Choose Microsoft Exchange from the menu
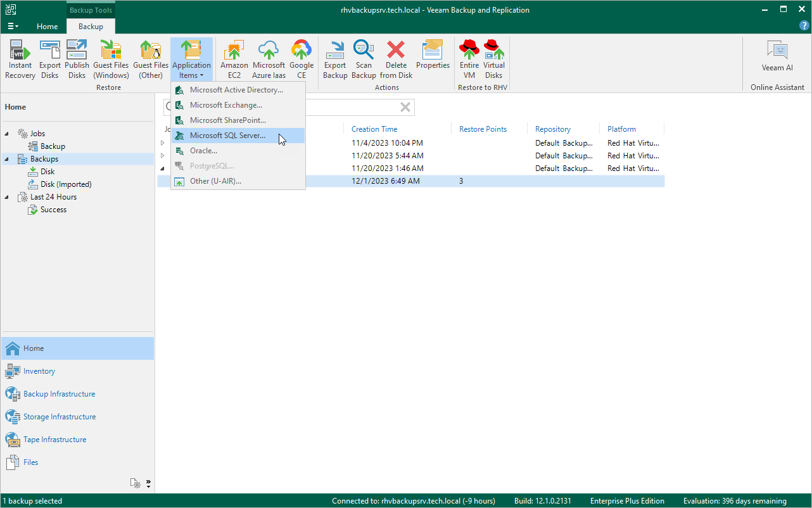 [238, 105]
